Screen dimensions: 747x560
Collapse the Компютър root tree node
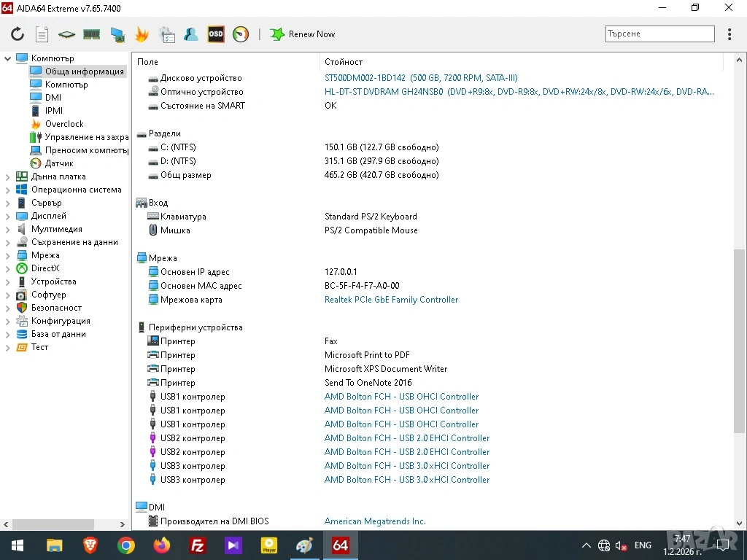coord(8,58)
